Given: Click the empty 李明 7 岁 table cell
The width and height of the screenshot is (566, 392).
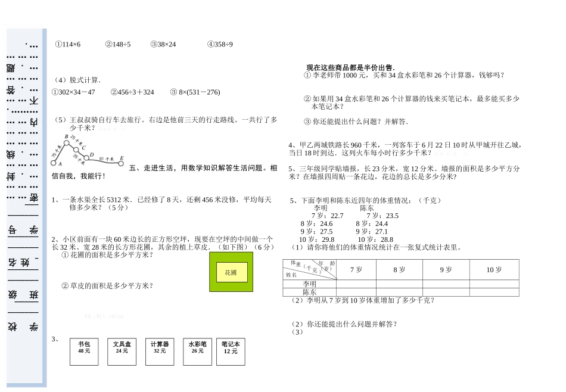Looking at the screenshot, I should pyautogui.click(x=356, y=284).
